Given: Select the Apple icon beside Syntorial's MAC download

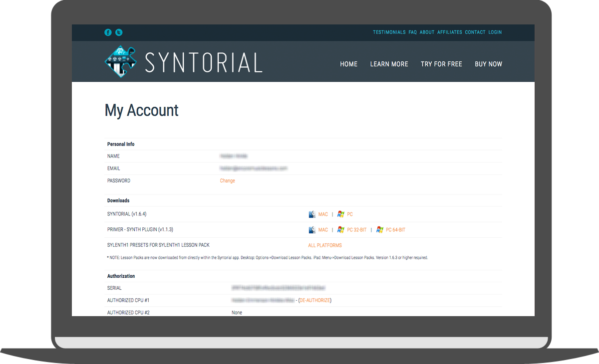Looking at the screenshot, I should point(312,214).
